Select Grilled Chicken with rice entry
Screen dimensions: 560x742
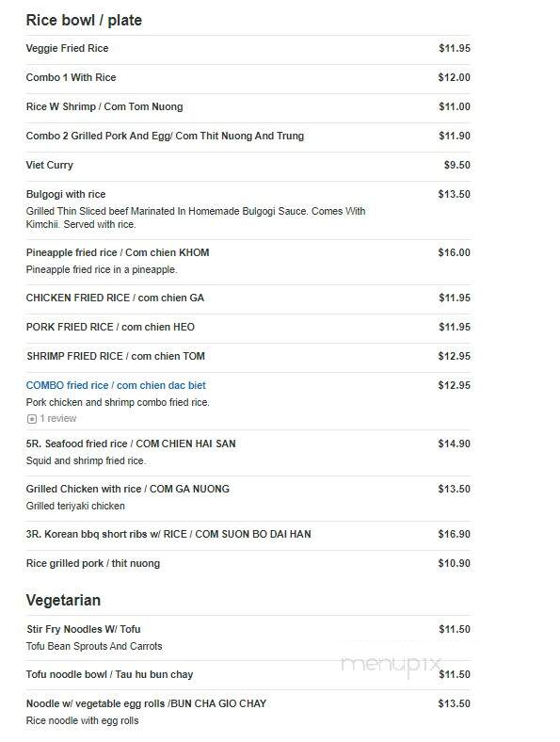tap(128, 489)
